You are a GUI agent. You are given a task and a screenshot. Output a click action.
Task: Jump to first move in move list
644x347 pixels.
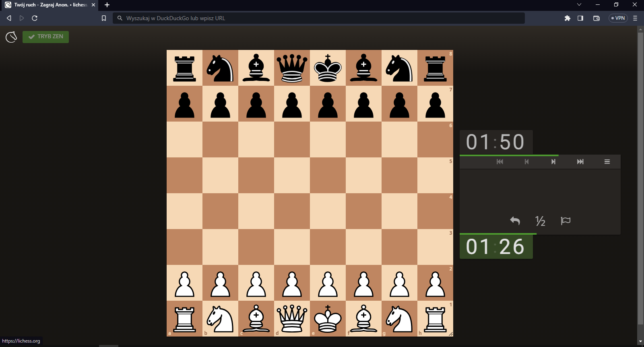point(500,162)
